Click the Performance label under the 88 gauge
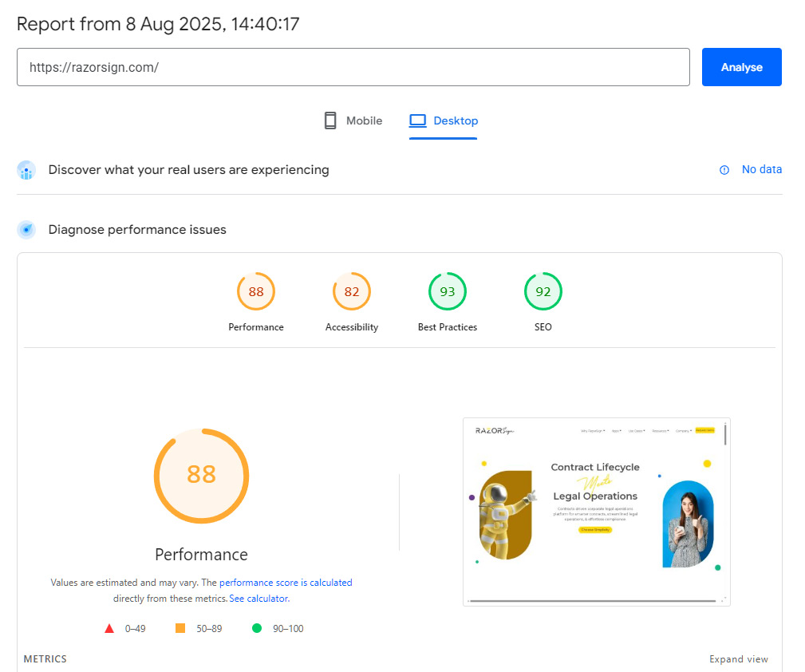Image resolution: width=805 pixels, height=672 pixels. 255,327
